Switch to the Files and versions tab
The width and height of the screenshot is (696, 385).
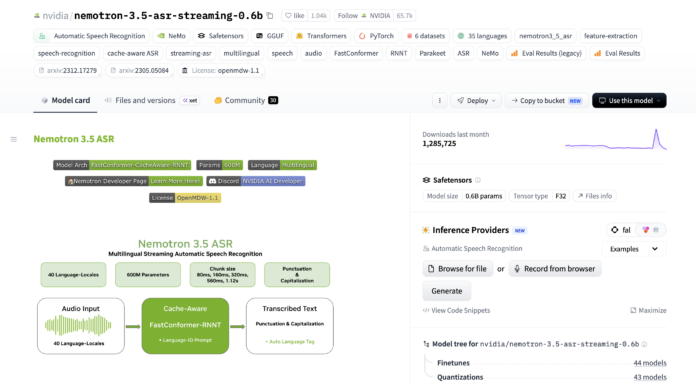click(151, 100)
